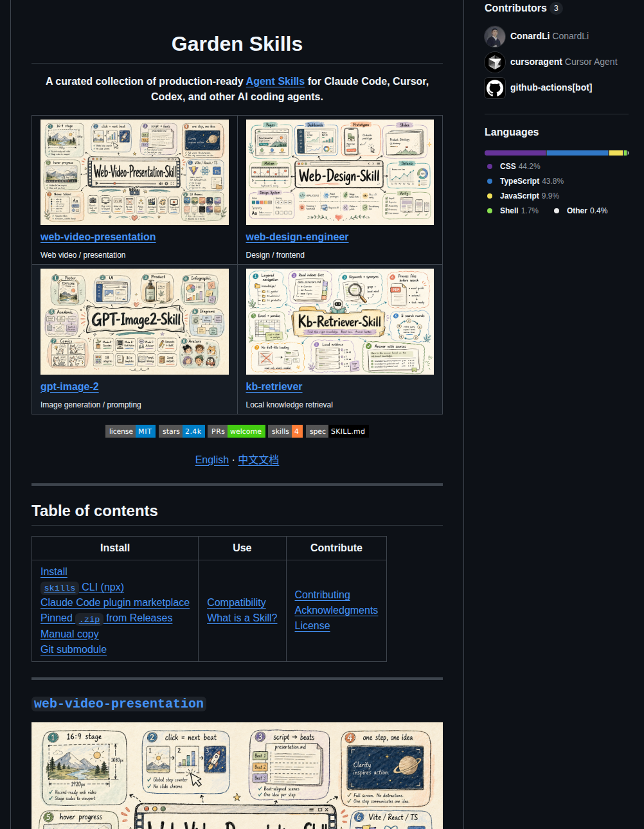Open github-actions[bot] avatar icon
Image resolution: width=644 pixels, height=829 pixels.
point(495,88)
